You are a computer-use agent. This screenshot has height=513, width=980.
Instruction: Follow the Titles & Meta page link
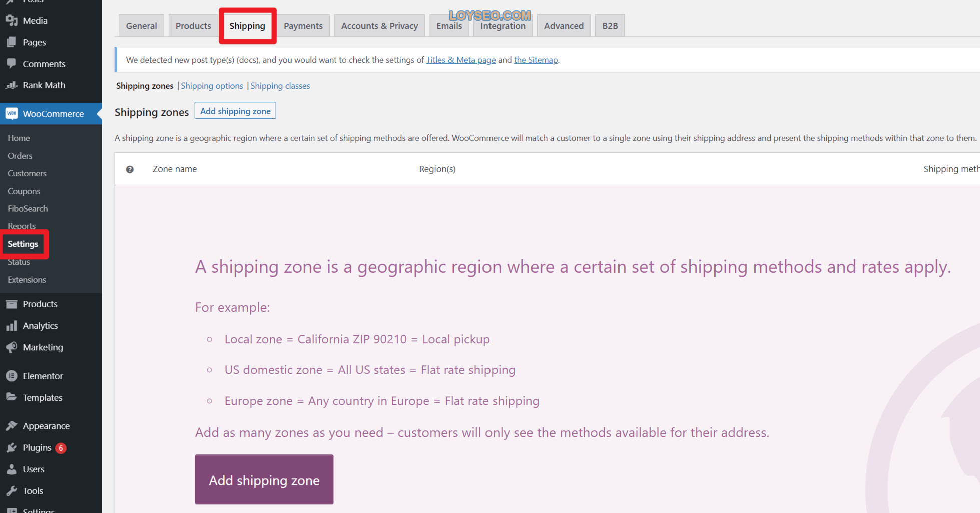461,60
